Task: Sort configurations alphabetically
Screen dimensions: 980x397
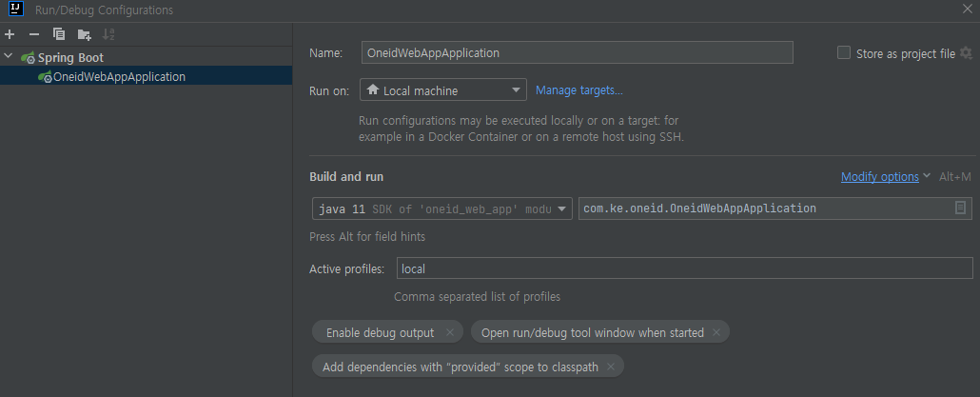Action: tap(108, 34)
